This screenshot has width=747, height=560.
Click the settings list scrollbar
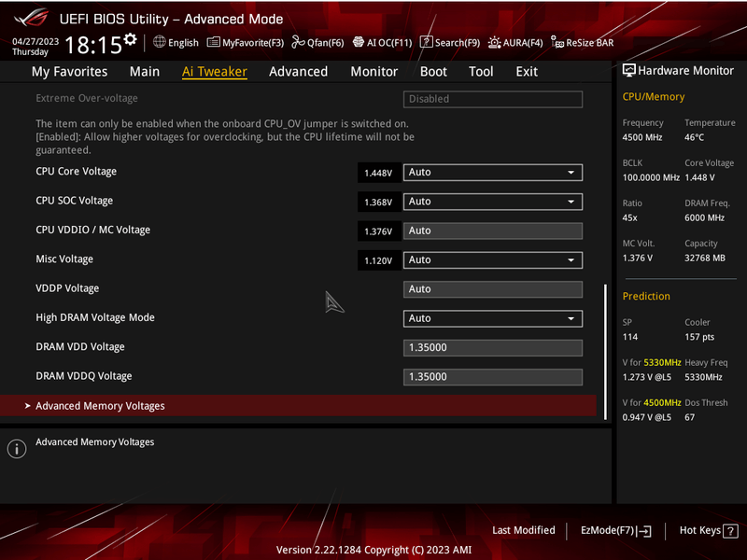click(605, 352)
